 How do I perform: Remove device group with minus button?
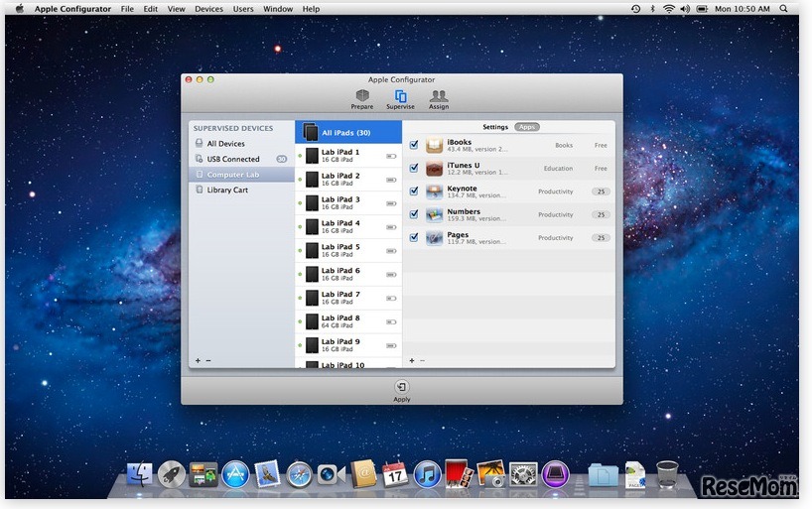(208, 360)
